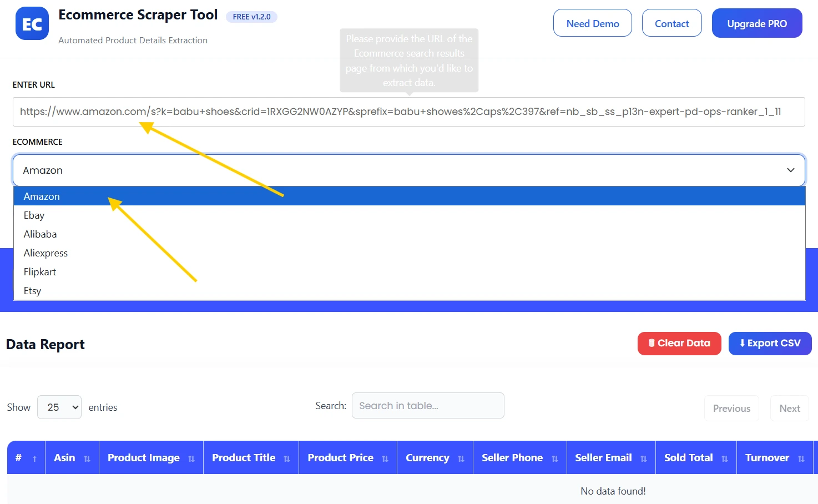Click the Search in table field
Image resolution: width=818 pixels, height=504 pixels.
click(x=428, y=405)
